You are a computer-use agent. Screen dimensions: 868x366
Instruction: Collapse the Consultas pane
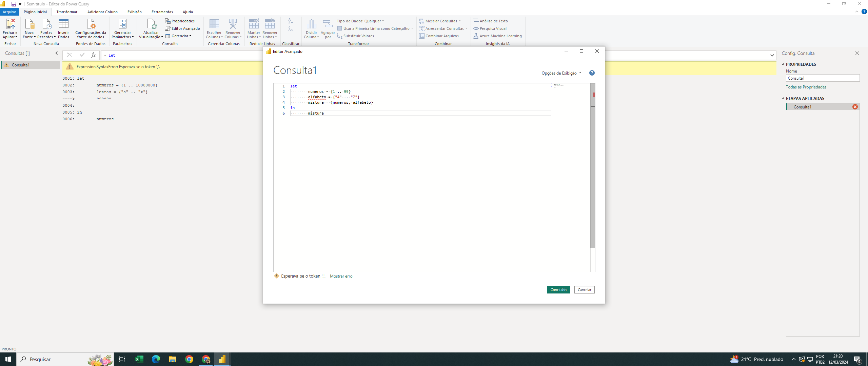click(57, 53)
